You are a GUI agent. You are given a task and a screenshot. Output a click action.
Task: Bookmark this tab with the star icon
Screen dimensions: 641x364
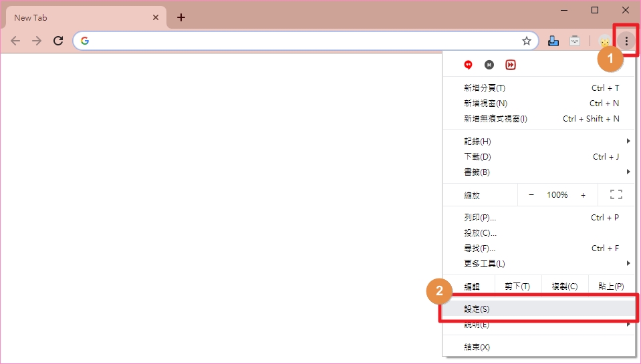[x=527, y=41]
